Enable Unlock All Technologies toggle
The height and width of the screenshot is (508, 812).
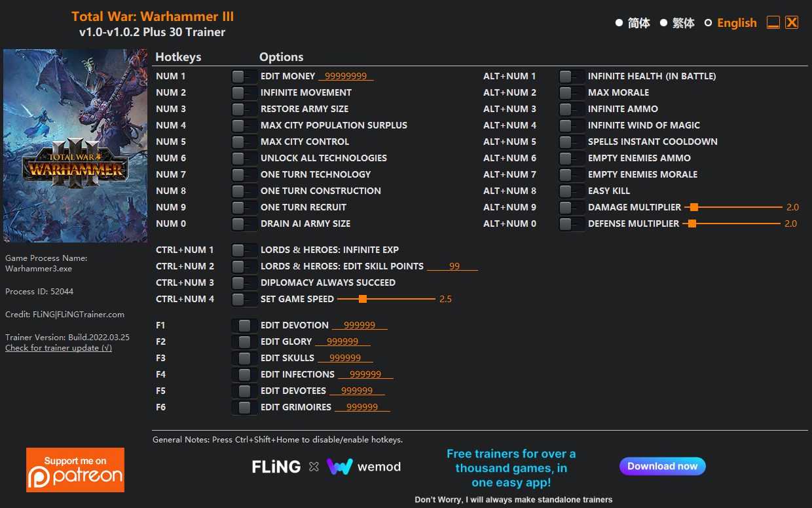[244, 159]
